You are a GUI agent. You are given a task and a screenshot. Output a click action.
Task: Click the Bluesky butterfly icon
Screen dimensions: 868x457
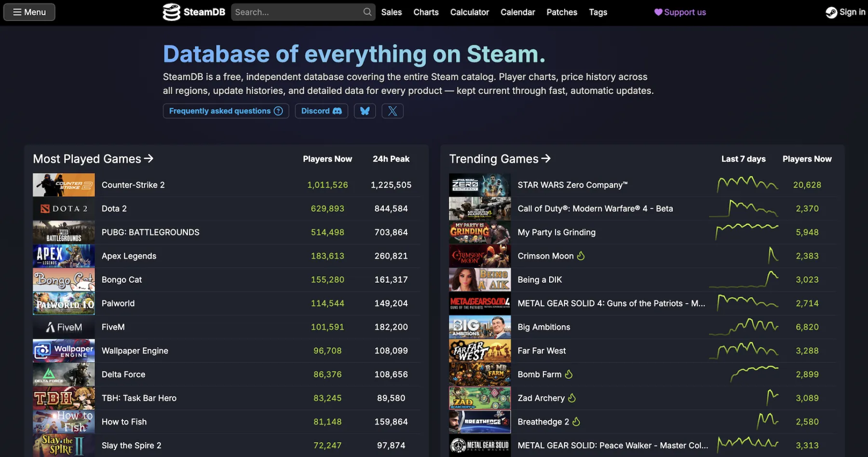(x=365, y=111)
